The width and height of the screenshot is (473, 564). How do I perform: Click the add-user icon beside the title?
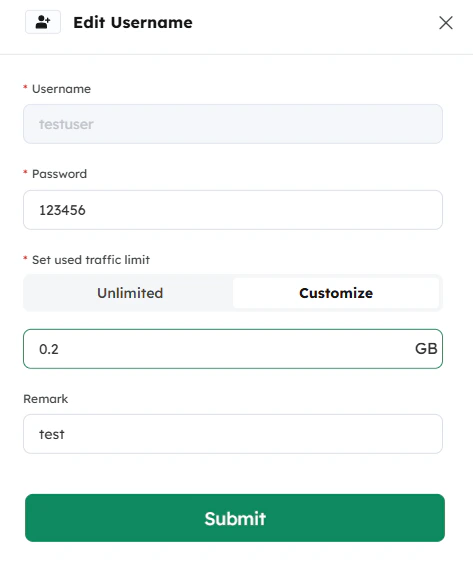43,22
